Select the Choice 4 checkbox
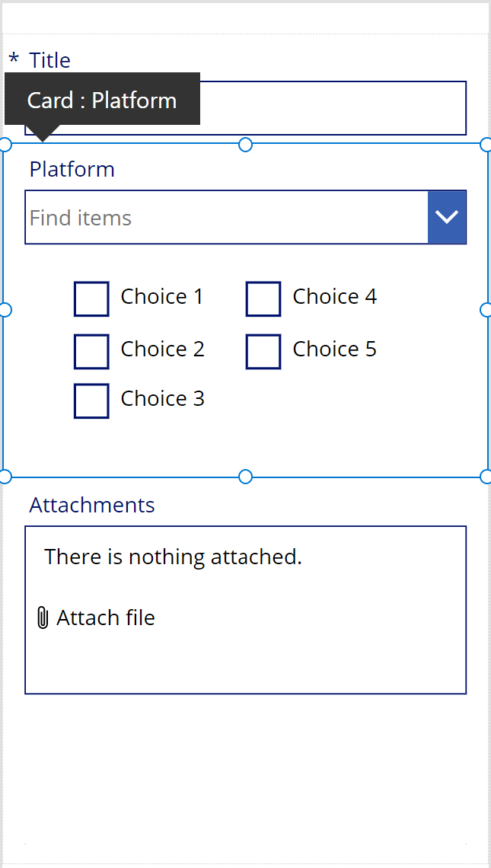This screenshot has height=868, width=491. [263, 298]
